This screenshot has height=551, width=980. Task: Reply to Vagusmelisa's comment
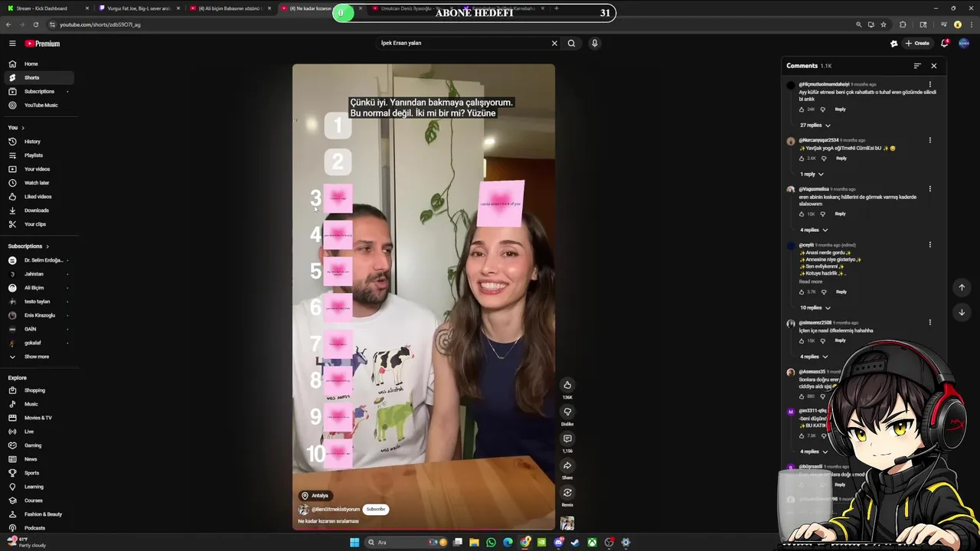click(841, 214)
